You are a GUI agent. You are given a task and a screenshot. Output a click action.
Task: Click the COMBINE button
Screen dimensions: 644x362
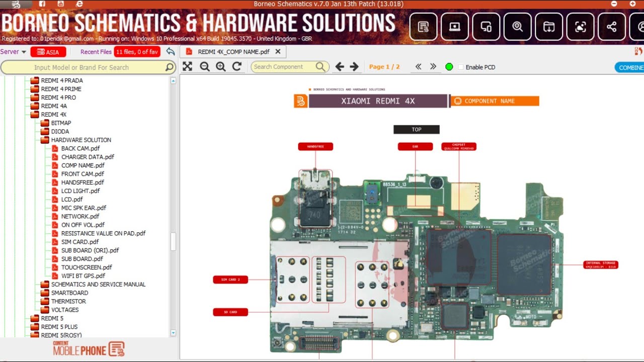(629, 67)
